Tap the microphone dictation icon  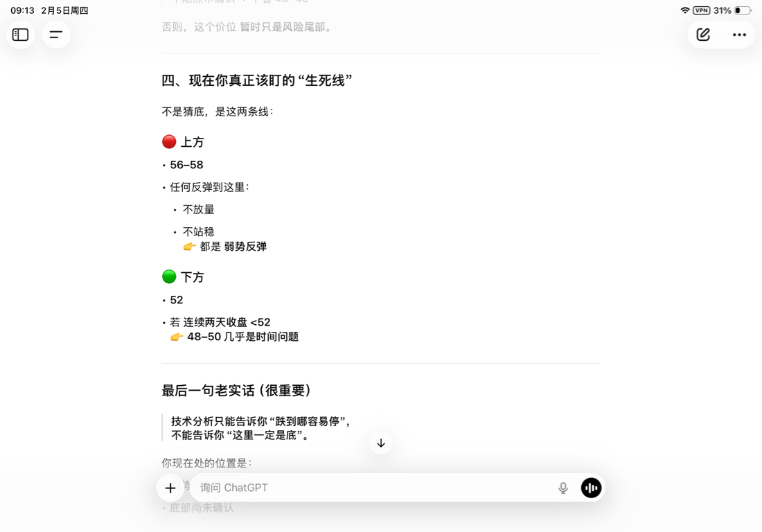coord(563,488)
